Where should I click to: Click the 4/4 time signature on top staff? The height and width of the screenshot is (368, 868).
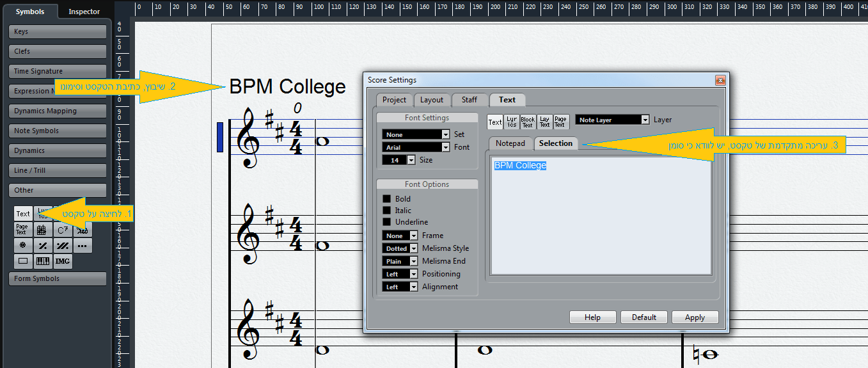(296, 138)
